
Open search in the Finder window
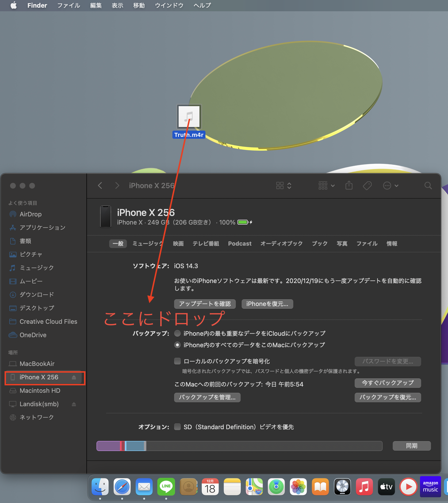click(428, 185)
